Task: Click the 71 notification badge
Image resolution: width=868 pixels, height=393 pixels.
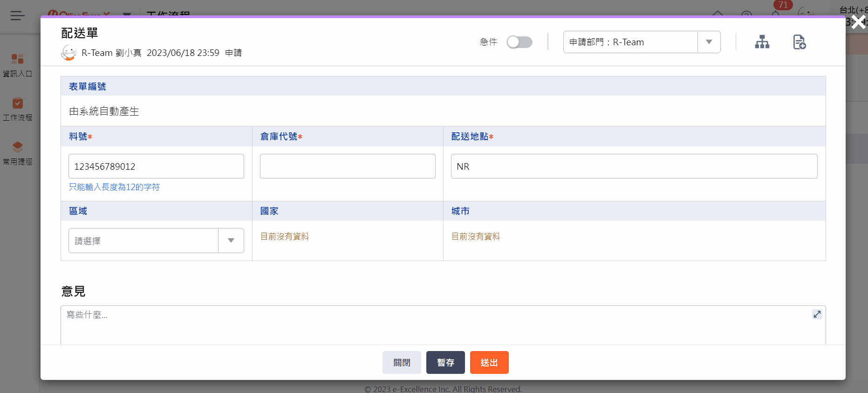Action: pos(783,5)
